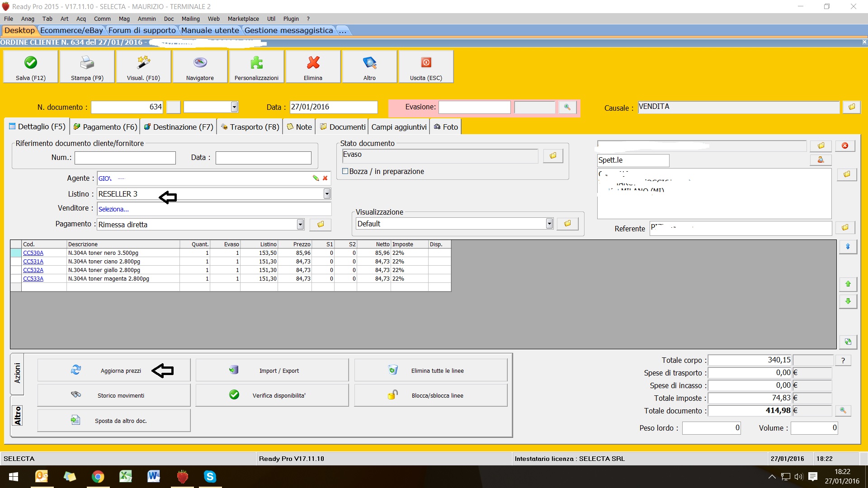Open the address box folder icon
Viewport: 868px width, 488px height.
(x=847, y=174)
